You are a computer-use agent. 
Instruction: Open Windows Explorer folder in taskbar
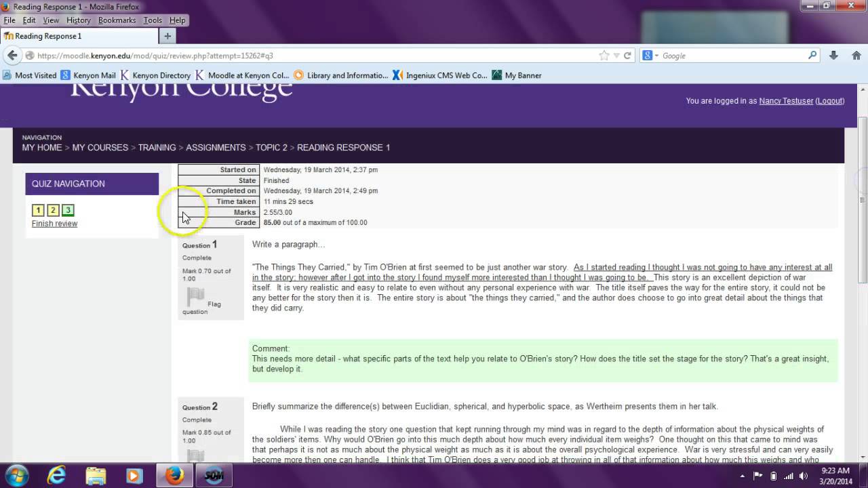point(96,475)
